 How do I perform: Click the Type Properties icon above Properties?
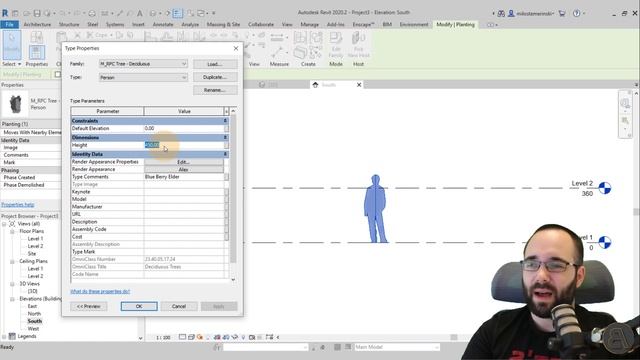[x=36, y=37]
